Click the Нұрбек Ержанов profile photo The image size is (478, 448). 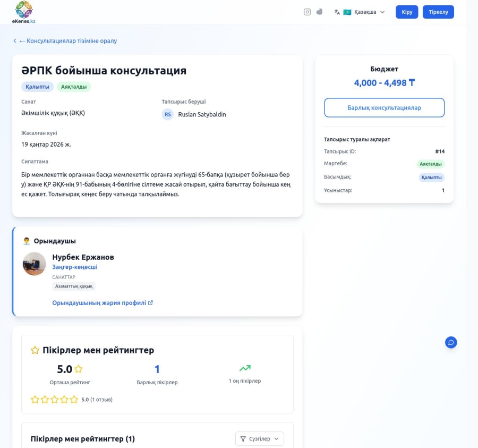pos(35,264)
